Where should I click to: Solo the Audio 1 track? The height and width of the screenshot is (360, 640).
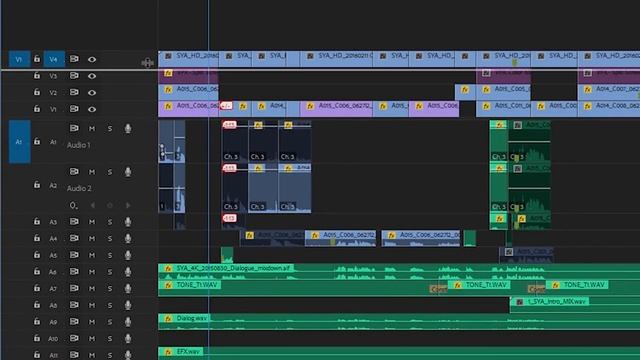110,129
